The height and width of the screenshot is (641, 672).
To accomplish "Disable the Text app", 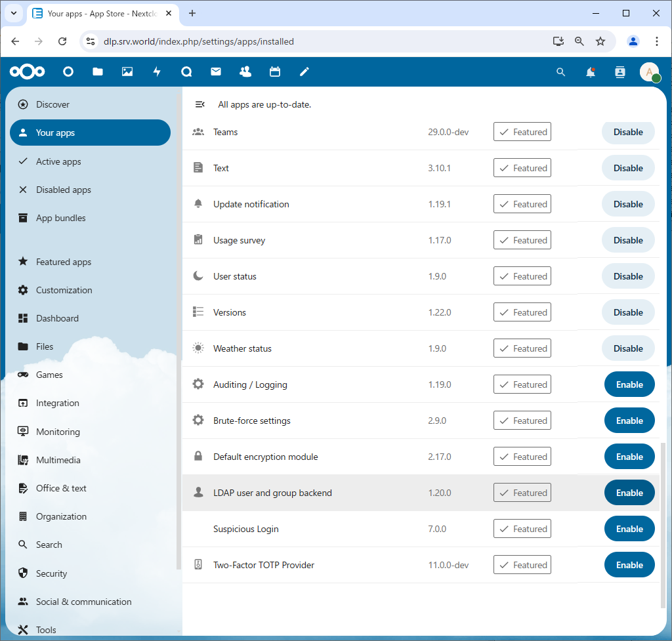I will 628,168.
